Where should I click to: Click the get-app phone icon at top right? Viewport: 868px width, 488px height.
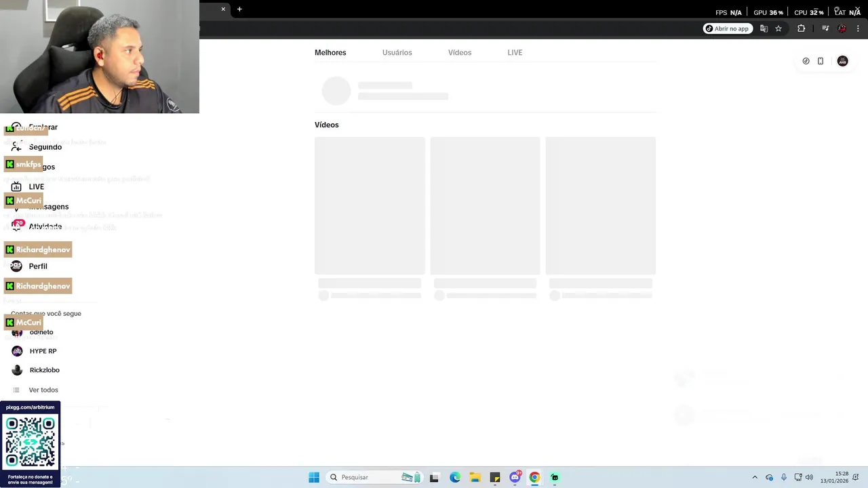tap(821, 61)
